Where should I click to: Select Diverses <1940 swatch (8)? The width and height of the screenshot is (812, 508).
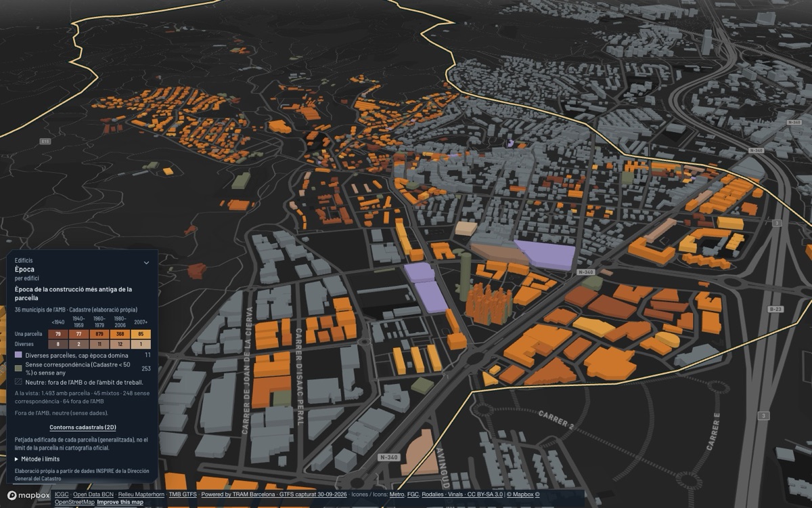tap(58, 344)
